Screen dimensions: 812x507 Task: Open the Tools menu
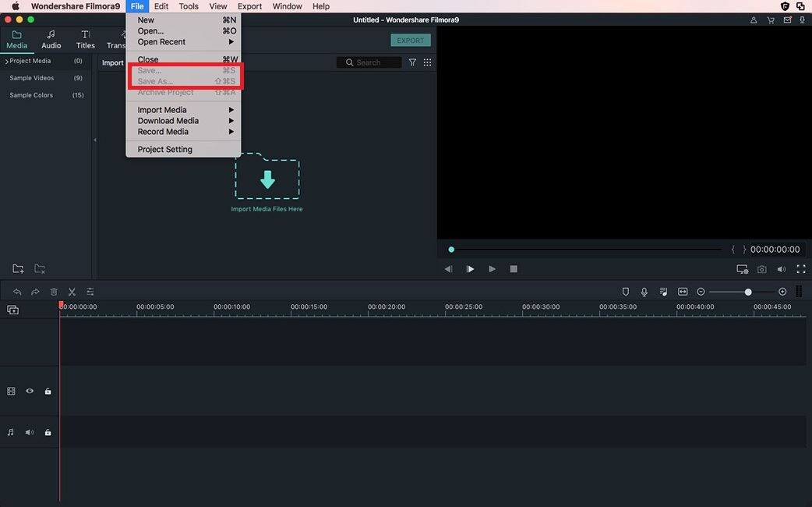pos(189,6)
